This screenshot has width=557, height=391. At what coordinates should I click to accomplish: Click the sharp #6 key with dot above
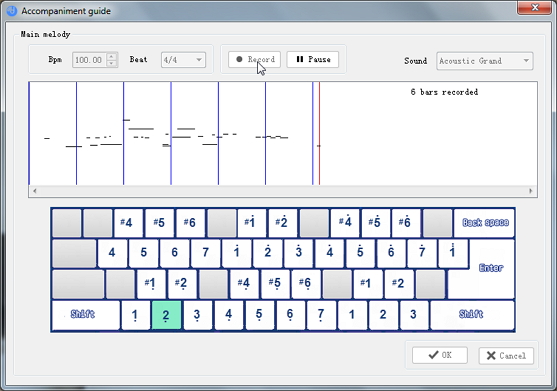pyautogui.click(x=406, y=223)
